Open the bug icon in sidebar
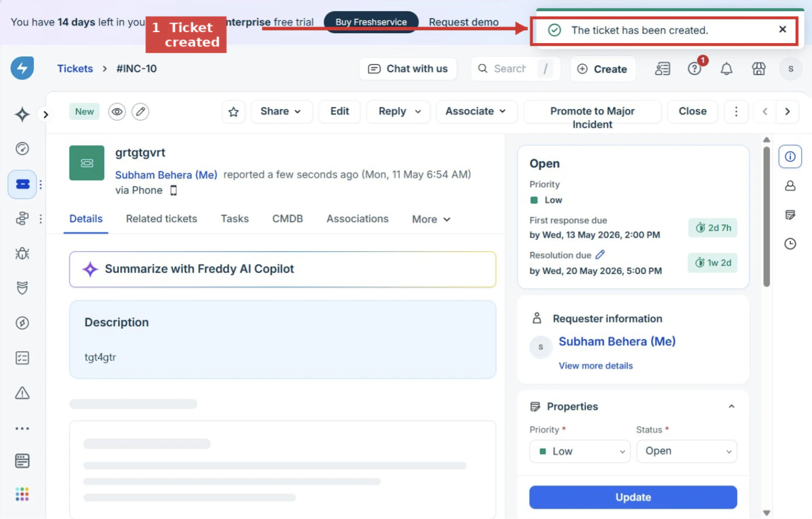812x519 pixels. [x=22, y=253]
